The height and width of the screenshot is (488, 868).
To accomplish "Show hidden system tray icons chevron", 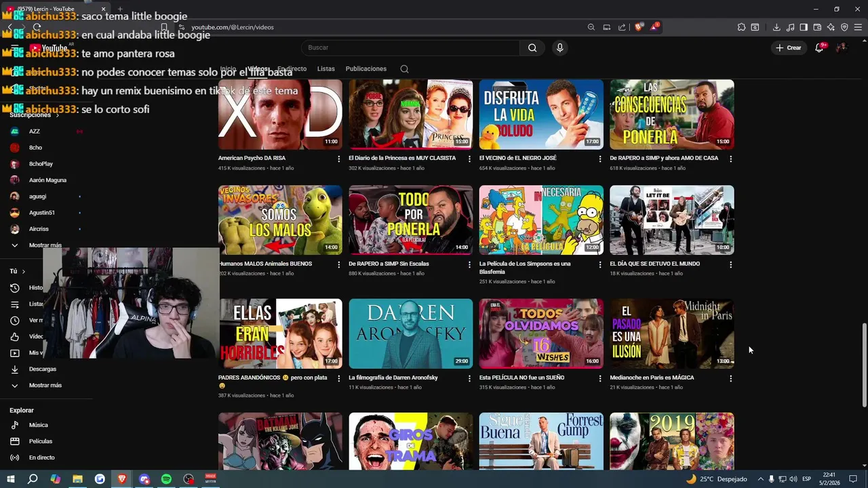I will [x=760, y=479].
